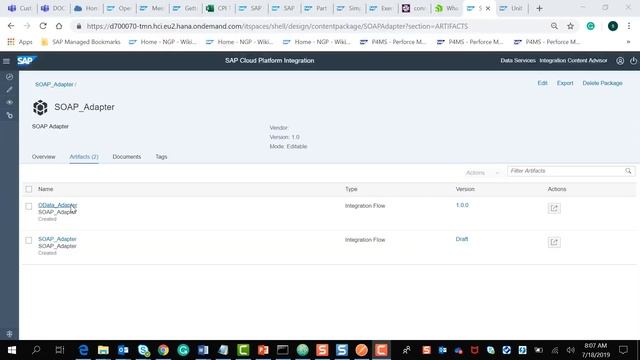Switch to the Tags tab
This screenshot has height=360, width=640.
(x=161, y=157)
